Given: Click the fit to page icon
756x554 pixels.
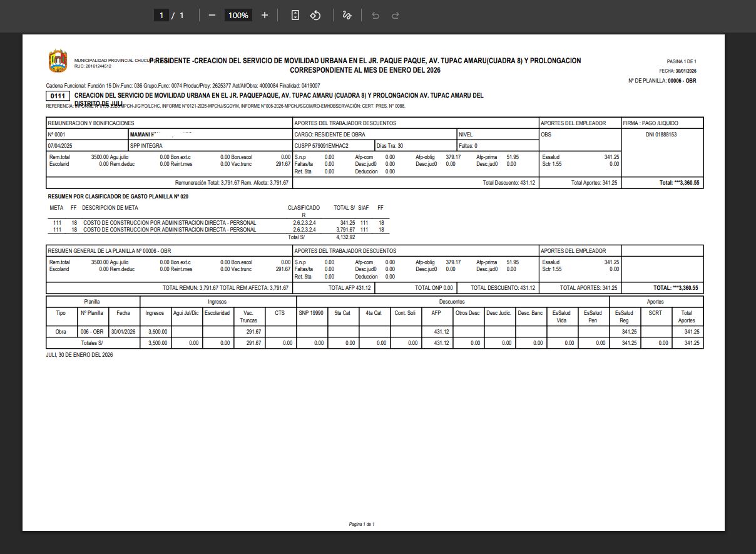Looking at the screenshot, I should click(x=295, y=15).
